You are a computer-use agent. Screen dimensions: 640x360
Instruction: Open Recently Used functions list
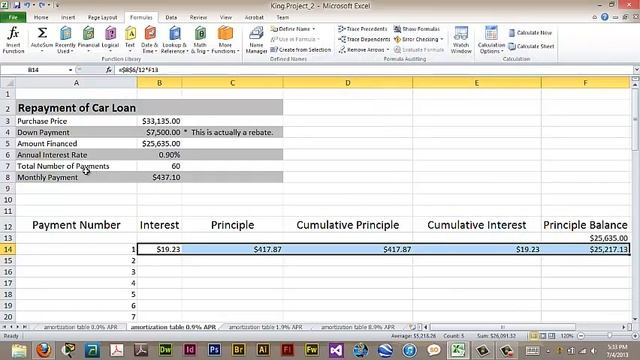click(65, 40)
